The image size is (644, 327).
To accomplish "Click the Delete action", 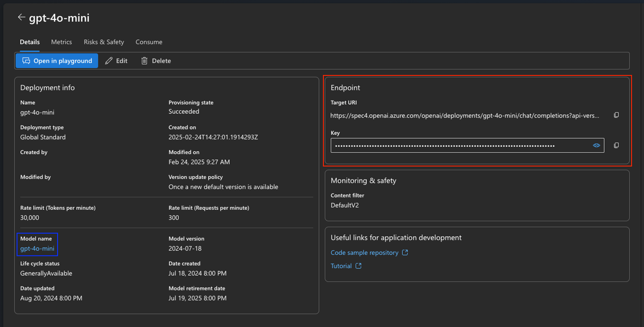I will (x=160, y=61).
